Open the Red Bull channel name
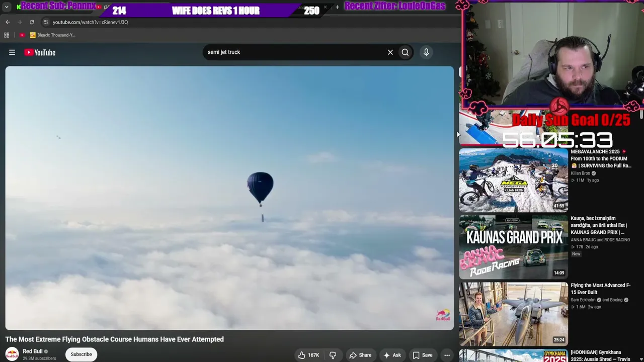644x362 pixels. pyautogui.click(x=33, y=351)
